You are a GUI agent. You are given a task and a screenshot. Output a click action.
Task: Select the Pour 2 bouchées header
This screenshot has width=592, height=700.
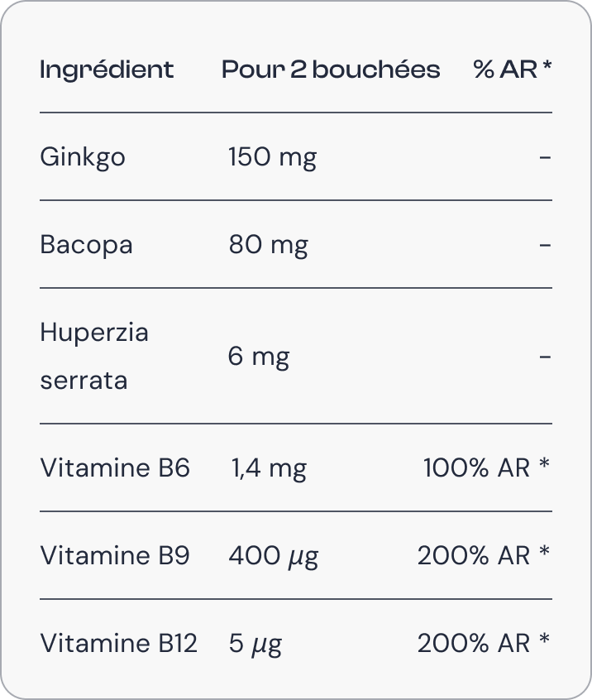[x=331, y=70]
